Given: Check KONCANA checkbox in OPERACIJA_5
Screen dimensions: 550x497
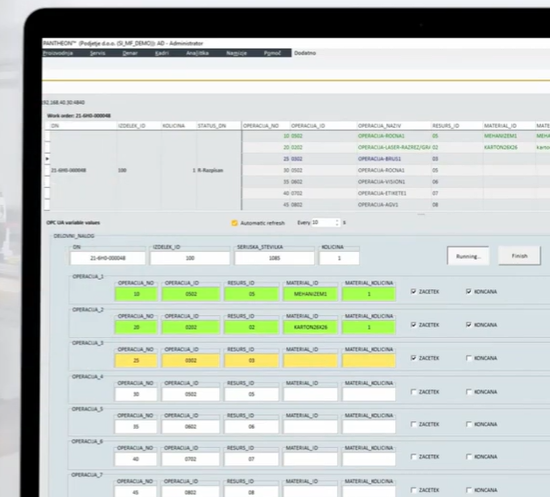Looking at the screenshot, I should coord(469,424).
